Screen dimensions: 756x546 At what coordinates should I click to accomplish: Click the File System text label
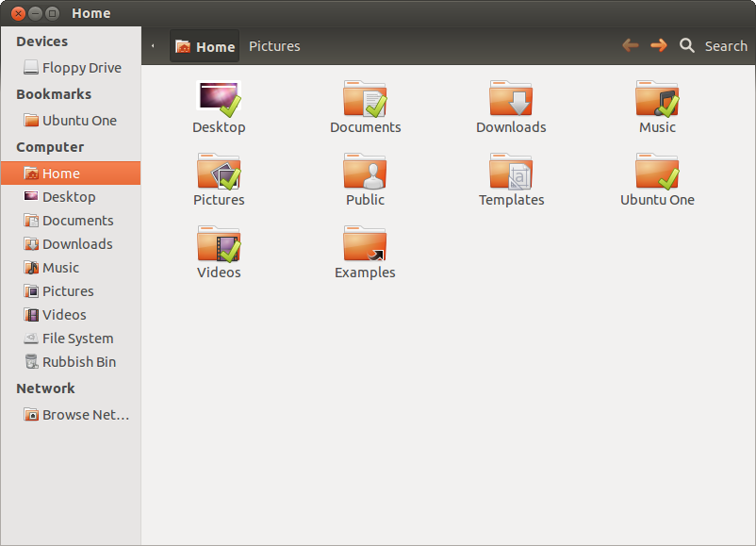point(77,339)
